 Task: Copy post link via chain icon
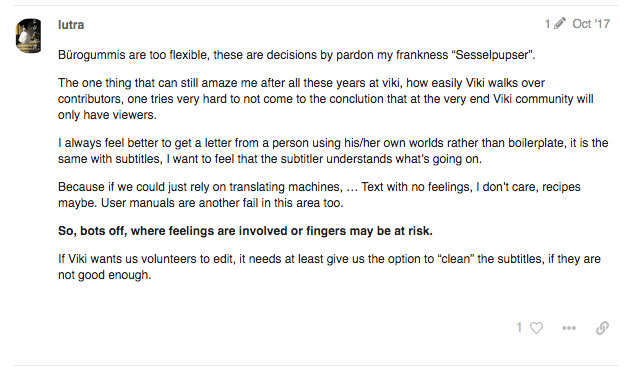tap(602, 328)
